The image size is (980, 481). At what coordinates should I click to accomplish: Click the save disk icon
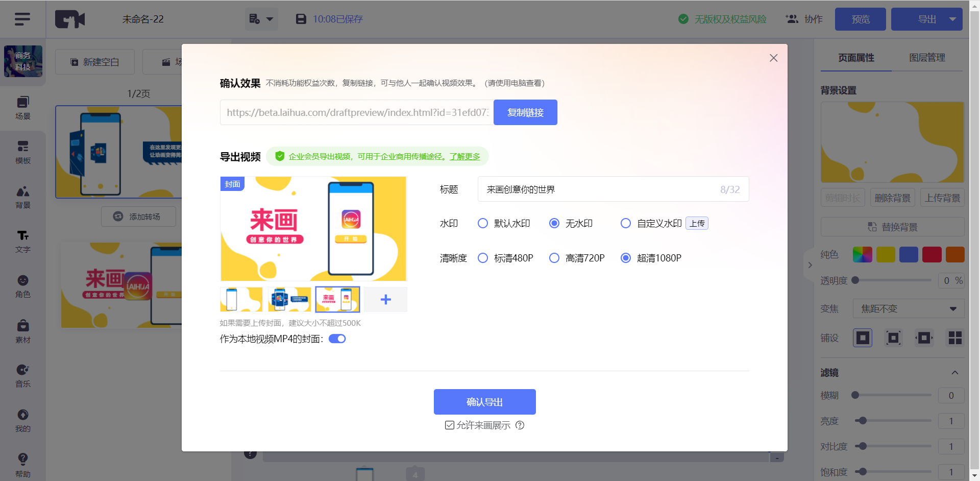(301, 19)
